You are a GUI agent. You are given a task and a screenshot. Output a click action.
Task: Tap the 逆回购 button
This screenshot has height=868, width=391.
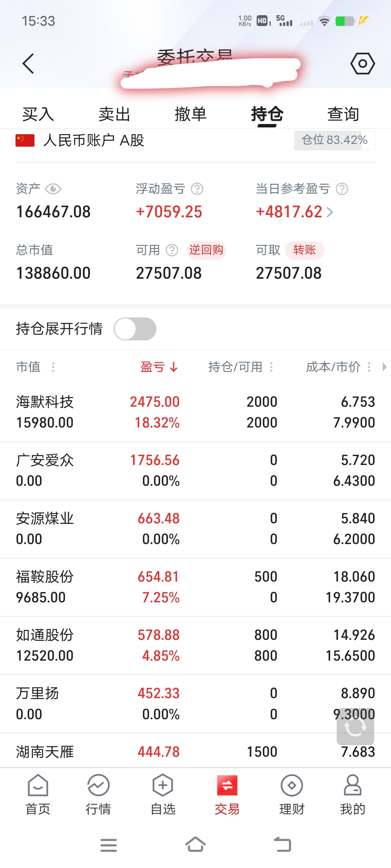(206, 250)
